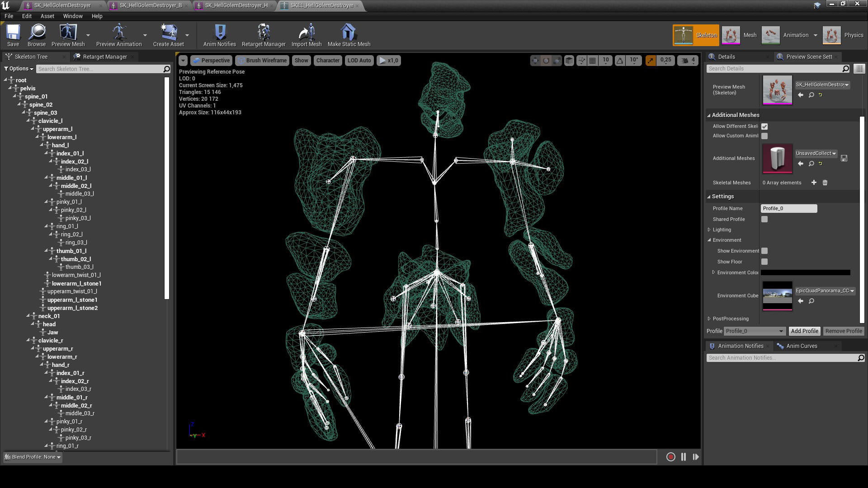Add a Skeletal Meshes array element
Viewport: 868px width, 488px height.
pyautogui.click(x=814, y=183)
